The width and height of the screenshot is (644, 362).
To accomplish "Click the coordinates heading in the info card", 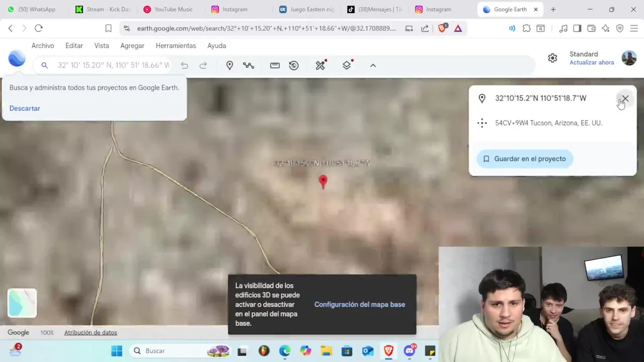I will [x=540, y=98].
